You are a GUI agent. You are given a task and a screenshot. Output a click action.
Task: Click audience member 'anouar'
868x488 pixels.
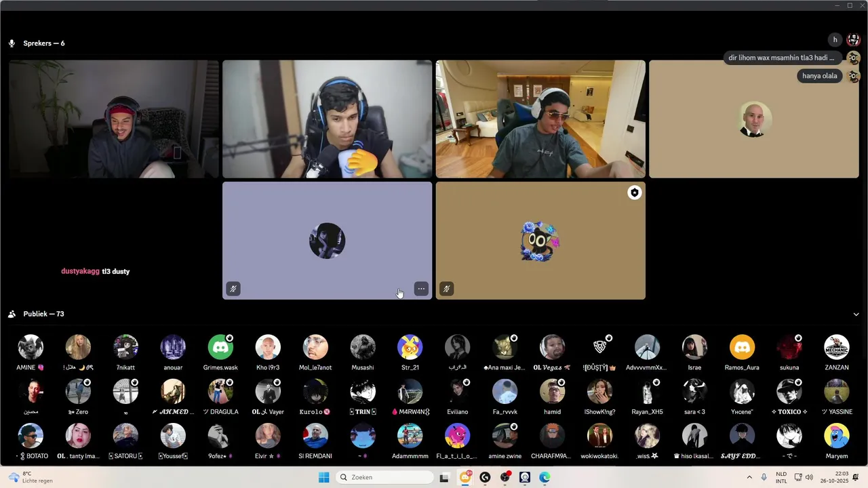(x=173, y=352)
